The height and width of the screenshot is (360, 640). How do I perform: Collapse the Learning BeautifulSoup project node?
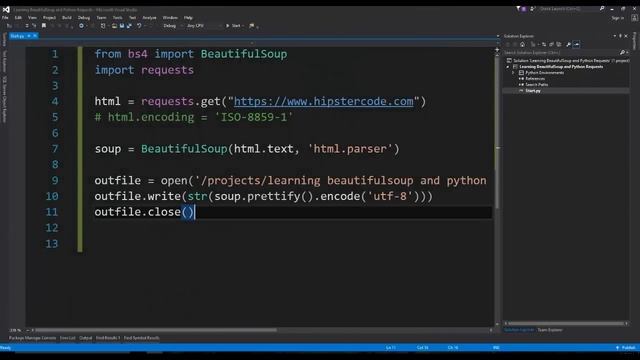coord(508,67)
